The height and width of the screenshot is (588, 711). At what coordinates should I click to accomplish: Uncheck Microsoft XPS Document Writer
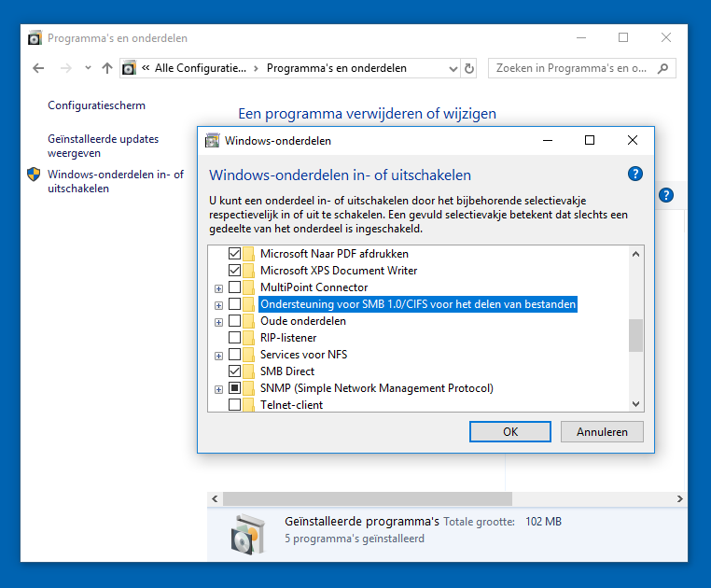(234, 270)
